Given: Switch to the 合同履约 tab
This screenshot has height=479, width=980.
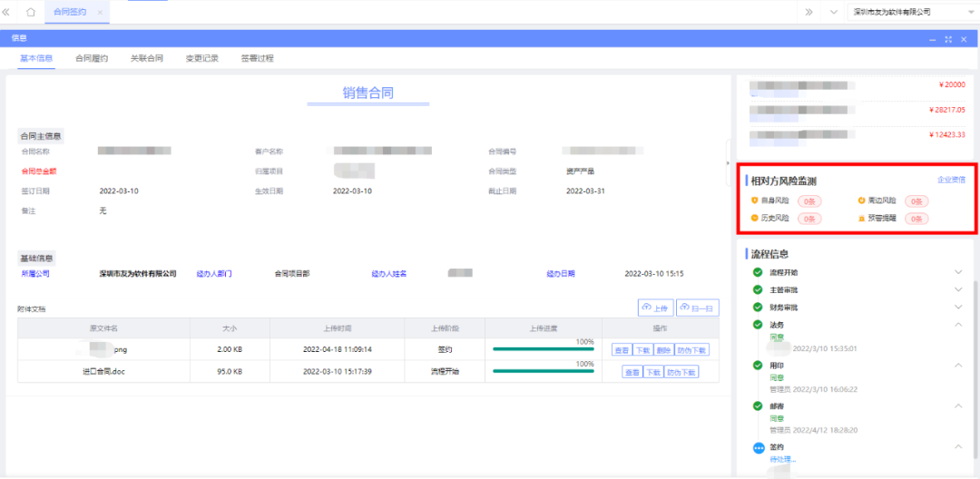Looking at the screenshot, I should [92, 58].
